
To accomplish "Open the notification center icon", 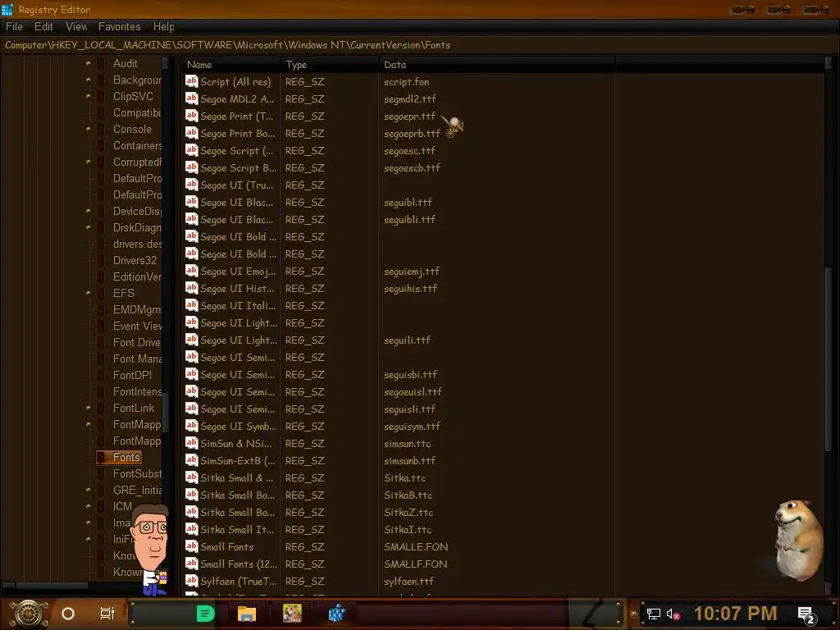I will [x=806, y=614].
